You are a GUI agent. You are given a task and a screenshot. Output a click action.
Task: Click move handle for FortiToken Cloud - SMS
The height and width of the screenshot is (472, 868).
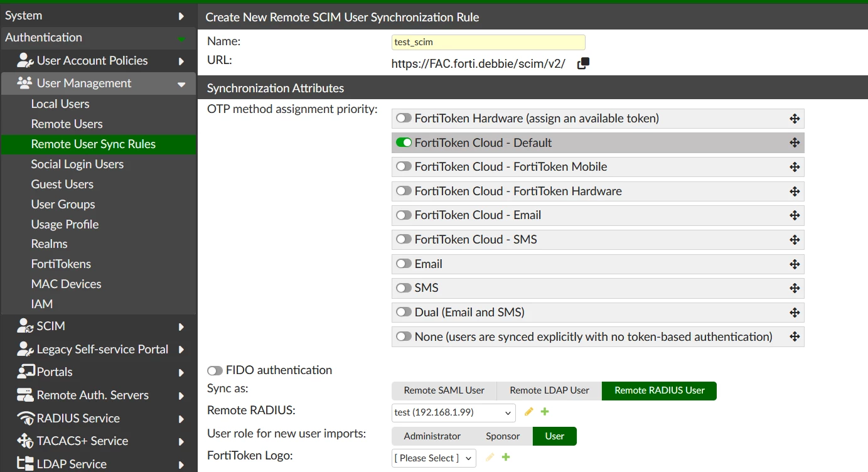click(795, 240)
